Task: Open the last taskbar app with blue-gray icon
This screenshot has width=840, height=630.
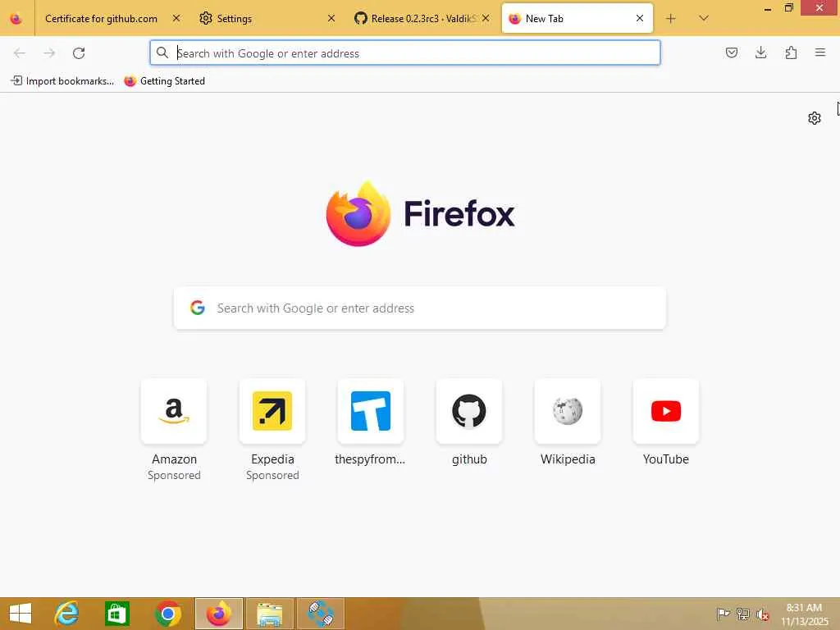Action: point(321,614)
